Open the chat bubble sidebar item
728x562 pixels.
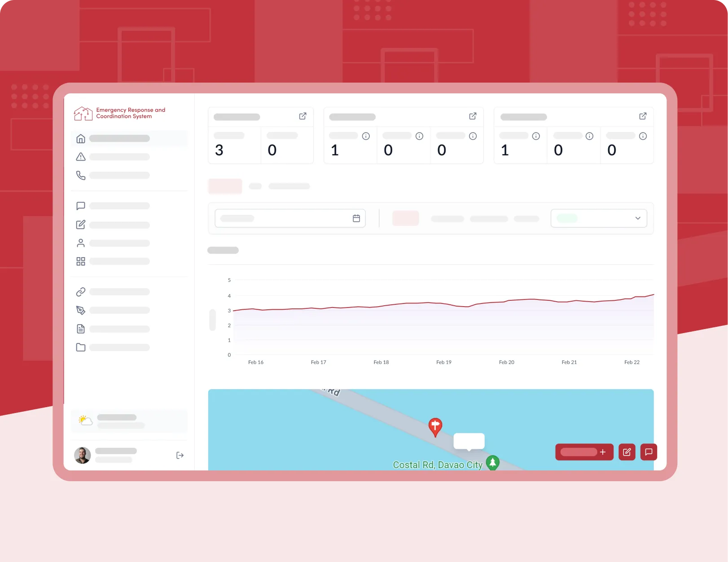coord(81,206)
